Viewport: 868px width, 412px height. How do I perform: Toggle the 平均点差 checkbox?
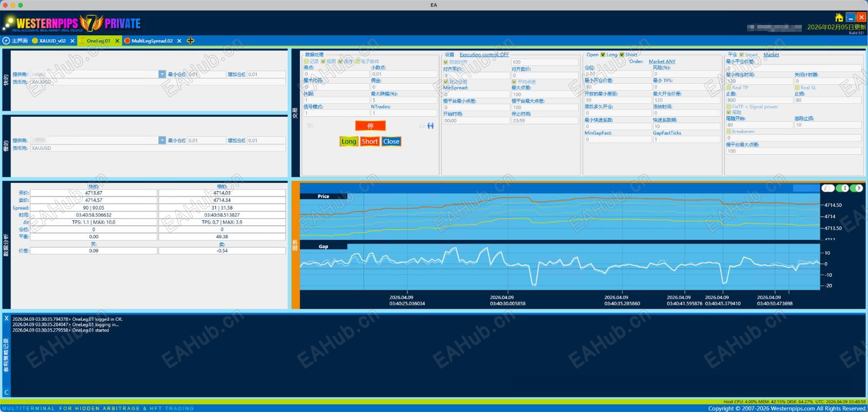(x=514, y=81)
